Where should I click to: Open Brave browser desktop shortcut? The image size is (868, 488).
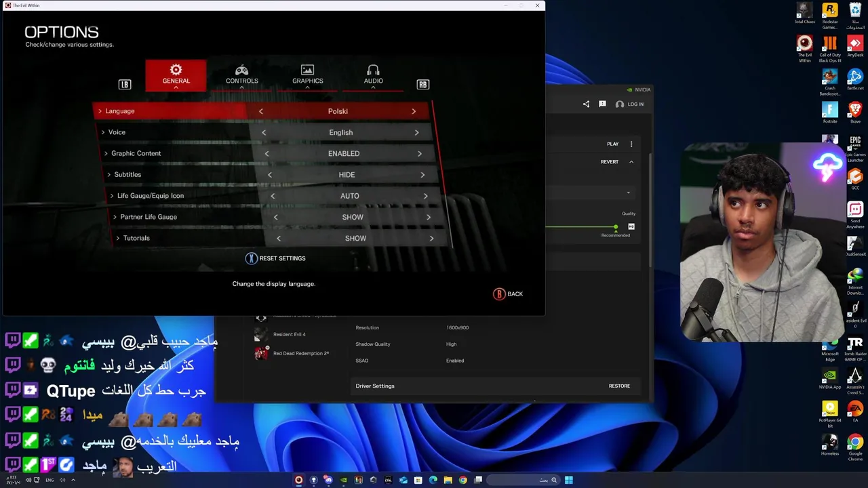855,113
